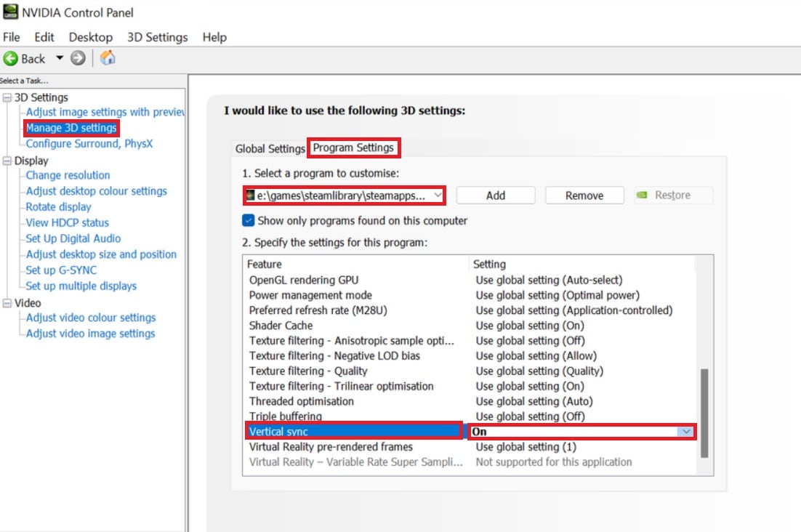Image resolution: width=801 pixels, height=532 pixels.
Task: Open the Back history dropdown arrow
Action: 60,58
